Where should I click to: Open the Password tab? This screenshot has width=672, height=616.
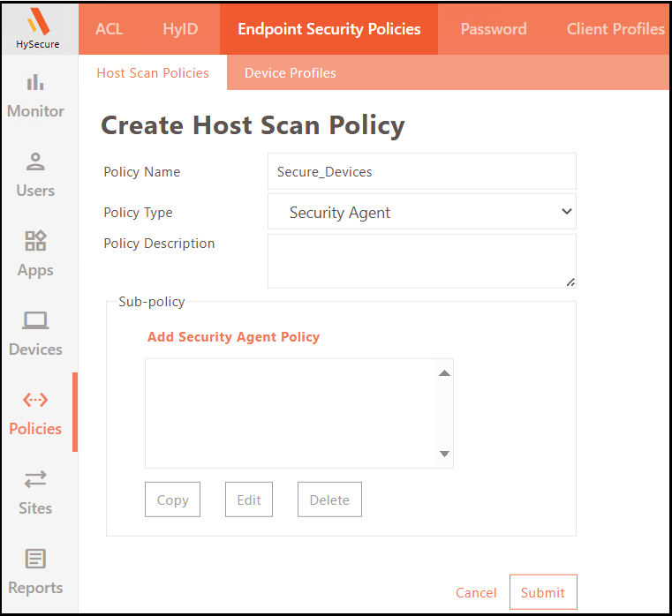(x=494, y=29)
